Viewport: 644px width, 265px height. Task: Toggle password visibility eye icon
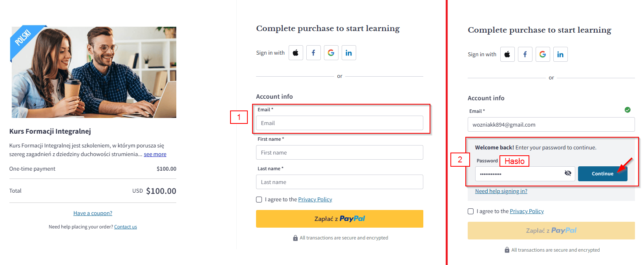coord(568,173)
